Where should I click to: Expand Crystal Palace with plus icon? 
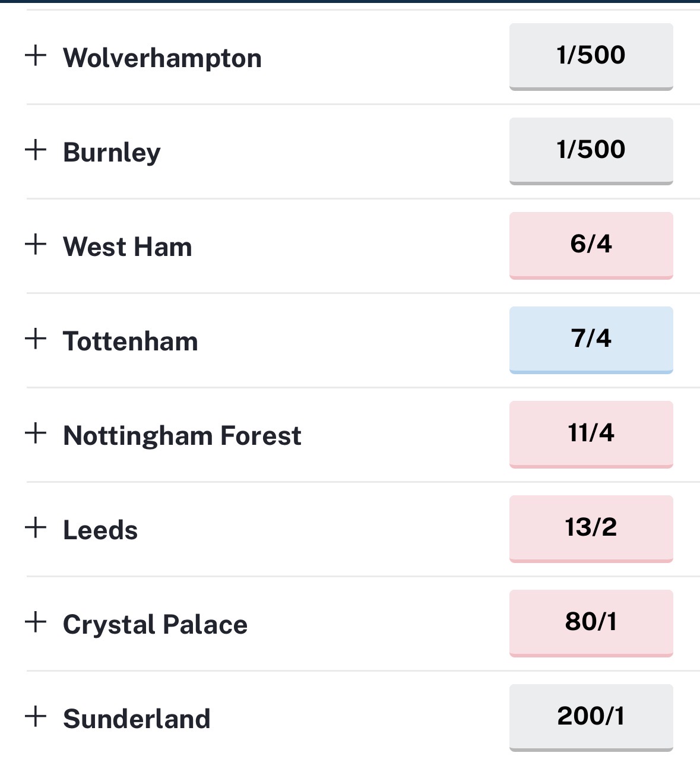point(36,622)
